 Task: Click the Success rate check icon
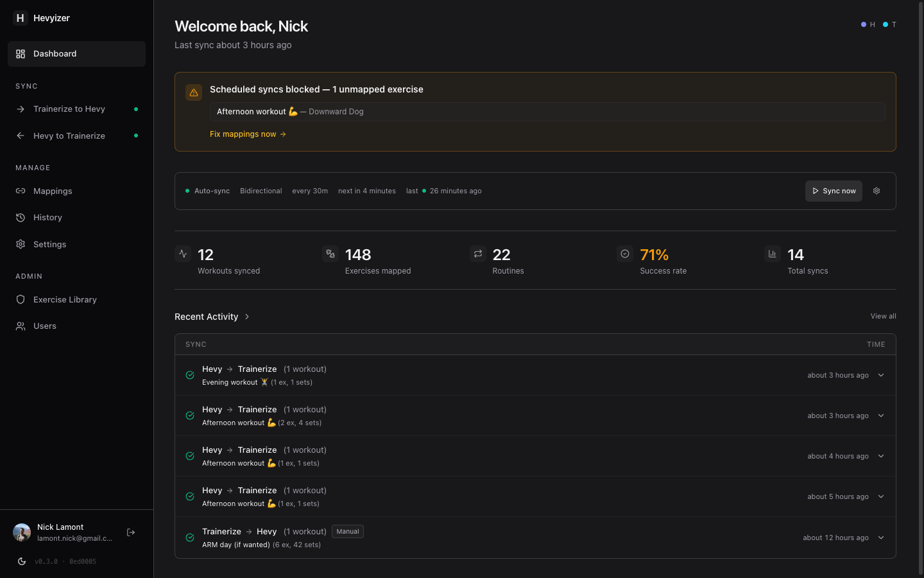pos(625,254)
